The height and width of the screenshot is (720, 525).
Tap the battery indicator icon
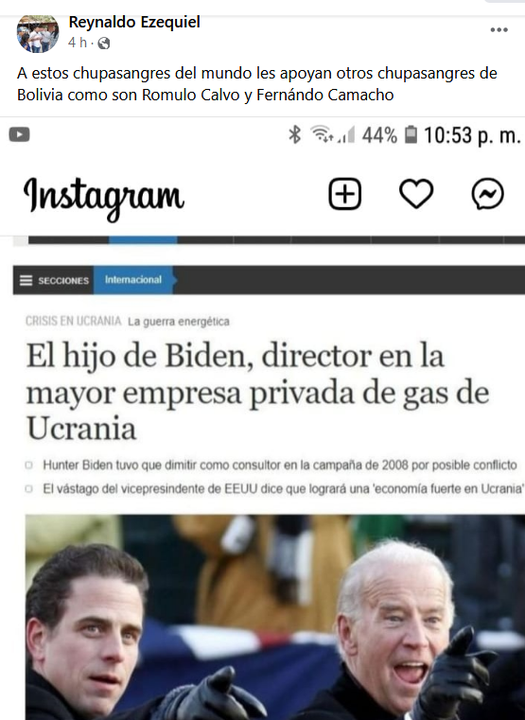tap(411, 135)
